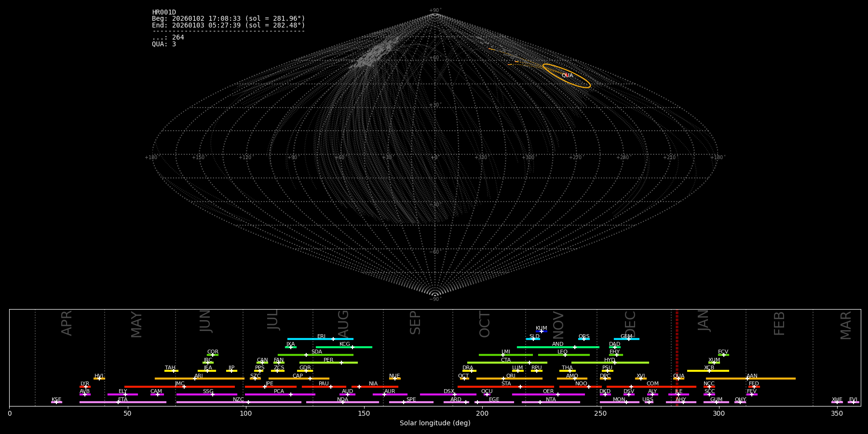The height and width of the screenshot is (434, 868).
Task: Select the 'QUA: 3' count text
Action: pos(164,44)
